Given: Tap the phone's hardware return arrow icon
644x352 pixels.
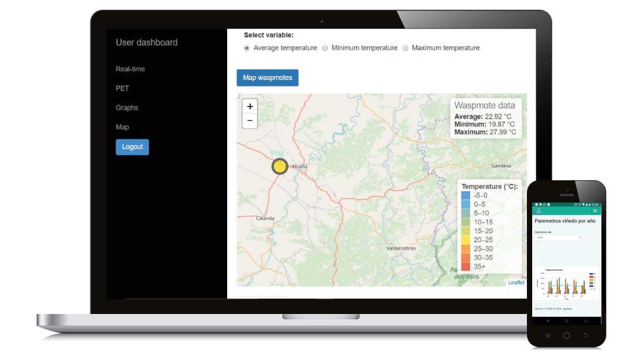Looking at the screenshot, I should click(x=585, y=335).
